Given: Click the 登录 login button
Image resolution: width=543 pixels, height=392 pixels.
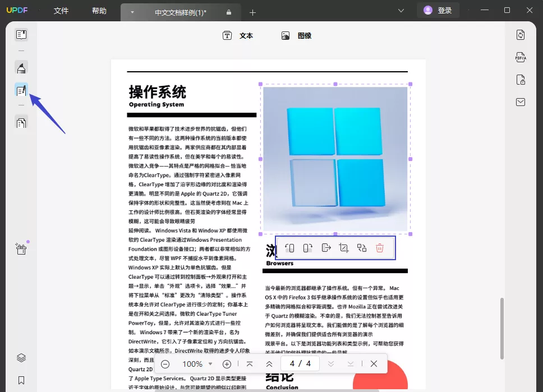Looking at the screenshot, I should click(438, 11).
